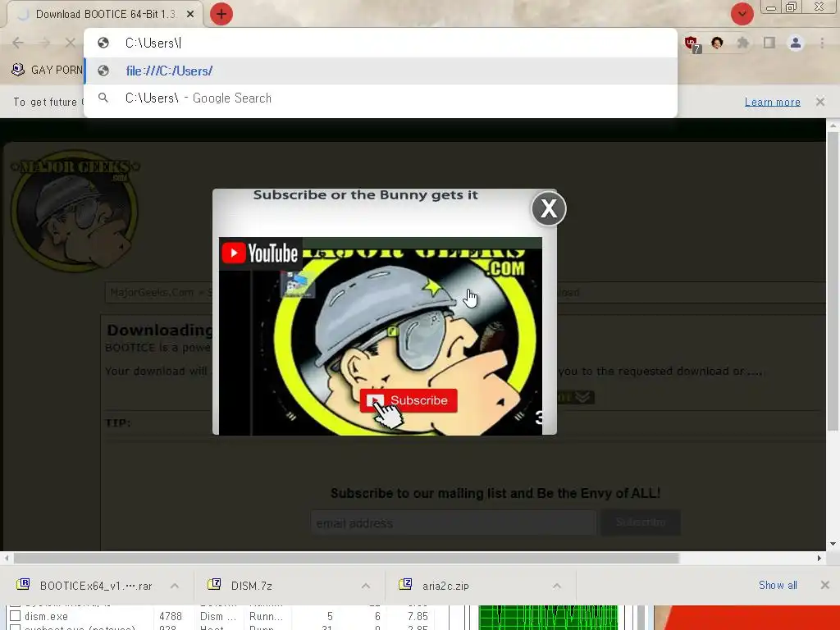Click the red YouTube Subscribe button
Image resolution: width=840 pixels, height=630 pixels.
point(409,400)
